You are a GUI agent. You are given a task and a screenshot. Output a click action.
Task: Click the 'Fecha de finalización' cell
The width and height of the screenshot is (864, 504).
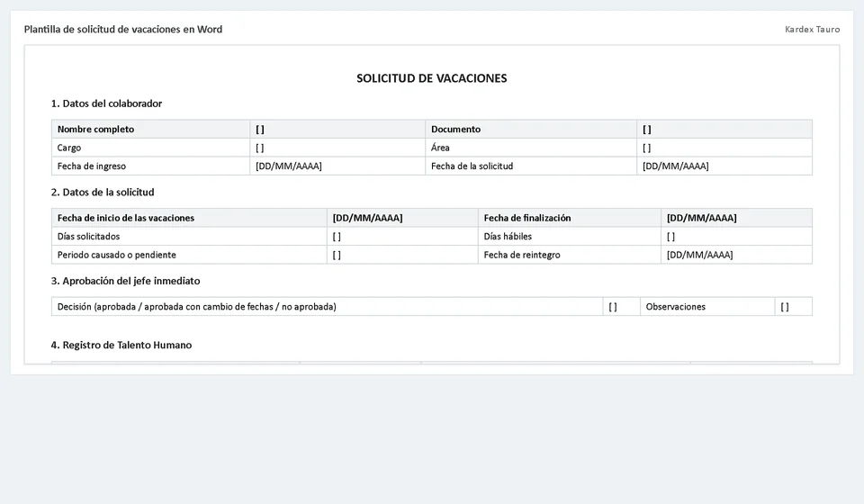[x=569, y=218]
